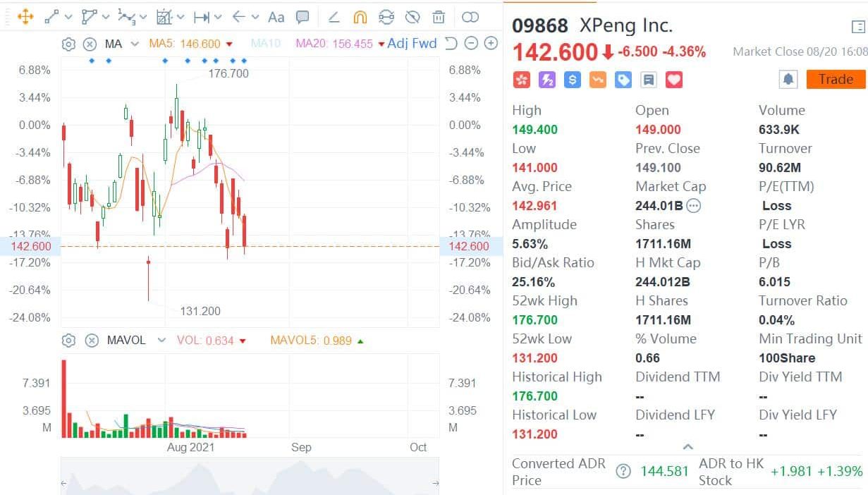The height and width of the screenshot is (495, 868).
Task: Click the XPeng Inc. stock name
Action: (625, 26)
